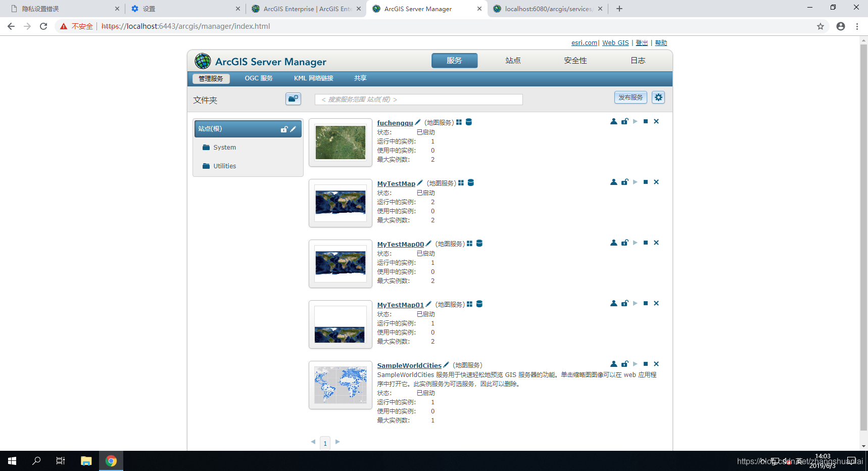Open the SampleWorldCities service link
Image resolution: width=868 pixels, height=471 pixels.
409,365
